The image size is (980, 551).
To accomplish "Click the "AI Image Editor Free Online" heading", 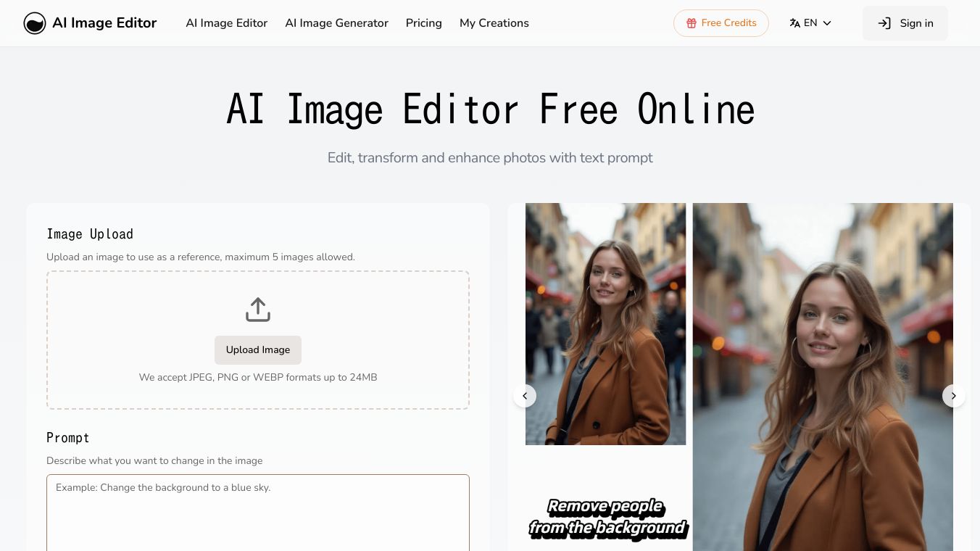I will point(490,109).
